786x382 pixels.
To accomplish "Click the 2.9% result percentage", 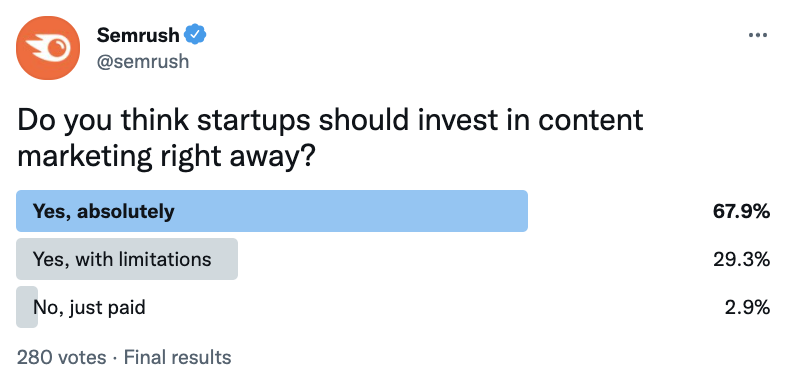I will 747,307.
